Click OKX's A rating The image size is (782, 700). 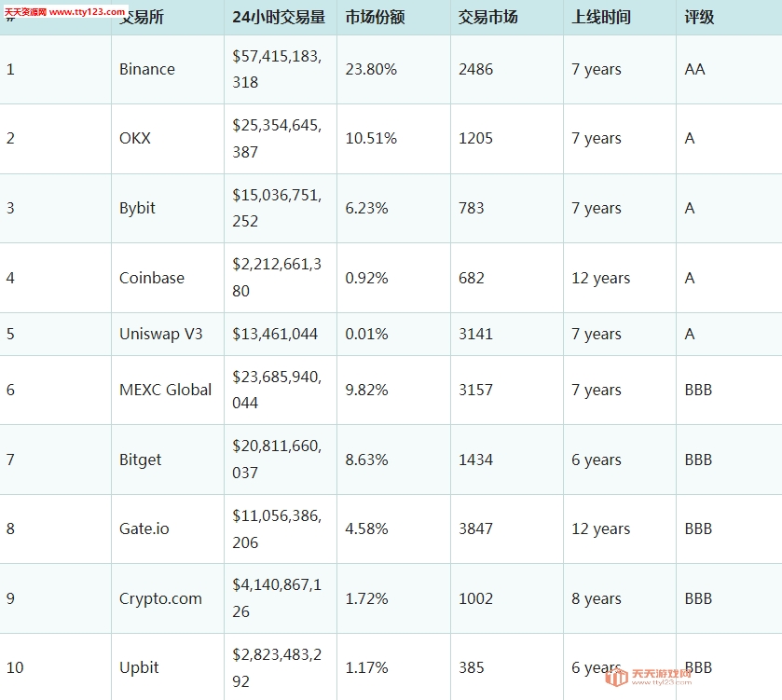[x=690, y=138]
